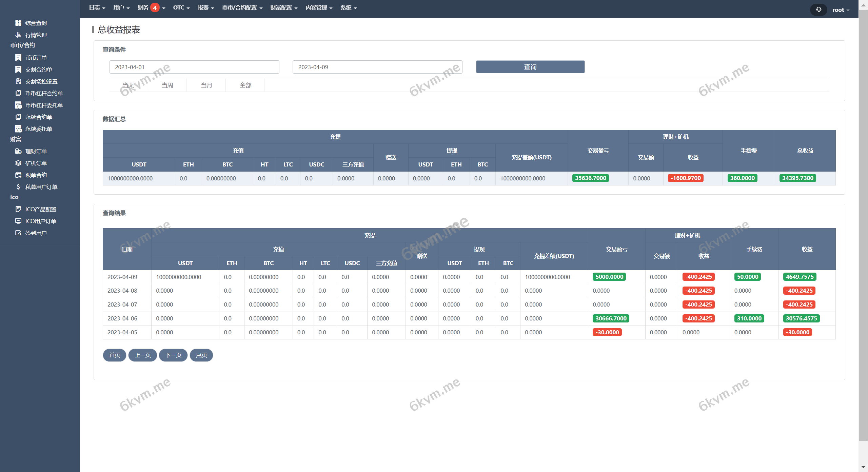Open the 综合查询 sidebar icon
The image size is (868, 472).
[36, 23]
